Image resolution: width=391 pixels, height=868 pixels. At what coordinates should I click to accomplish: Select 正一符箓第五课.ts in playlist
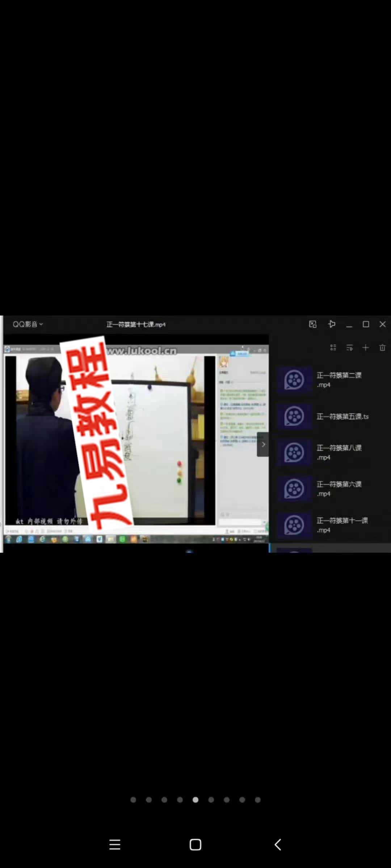(331, 416)
